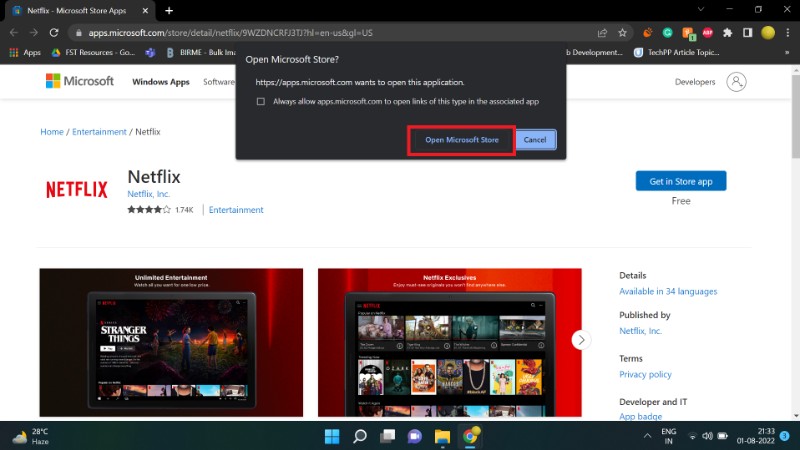Viewport: 800px width, 450px height.
Task: Open the Chrome three-dot menu
Action: click(788, 33)
